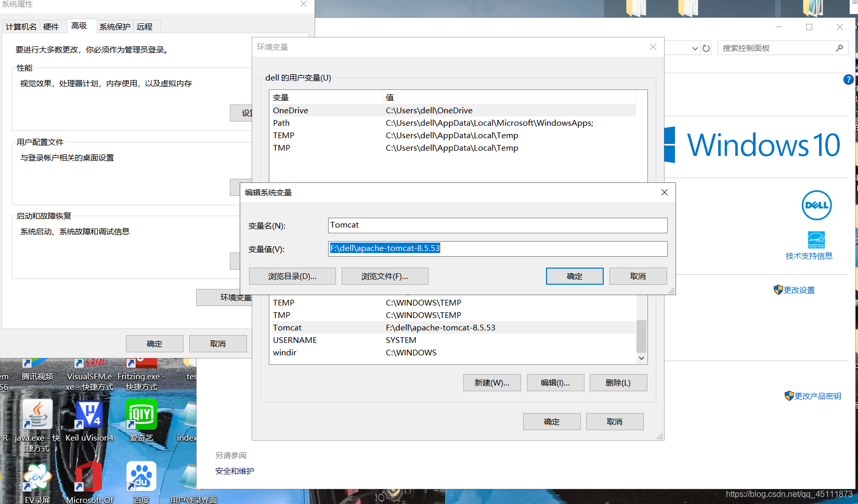This screenshot has width=858, height=504.
Task: Launch the iQIYI desktop icon
Action: 141,415
